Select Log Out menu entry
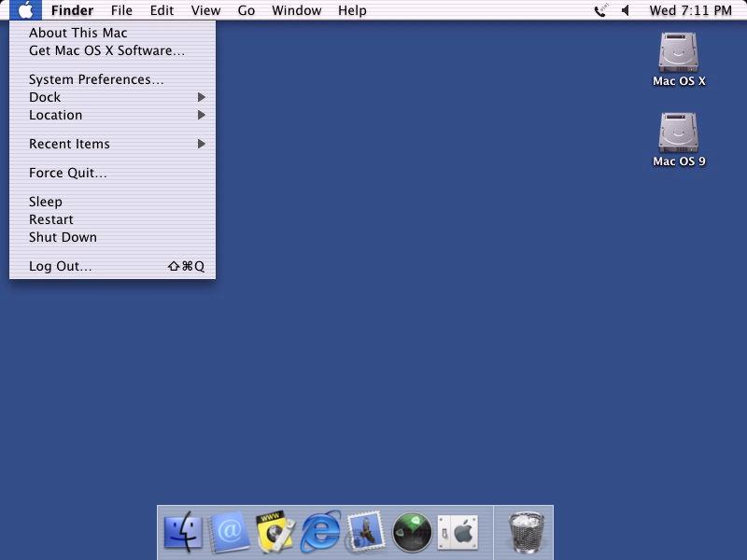 click(112, 266)
